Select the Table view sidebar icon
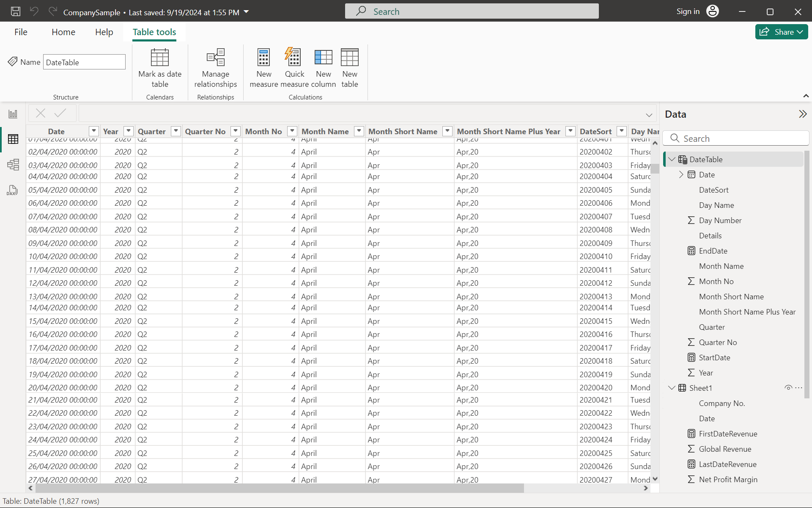812x508 pixels. click(13, 139)
